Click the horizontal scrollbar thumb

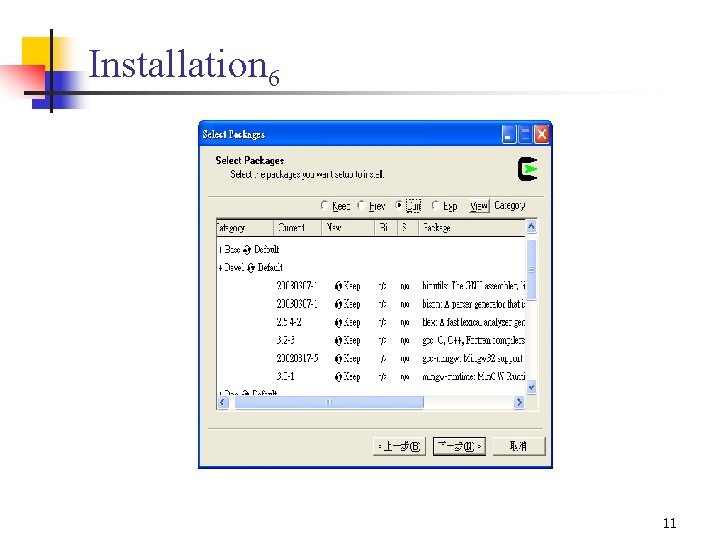(329, 402)
